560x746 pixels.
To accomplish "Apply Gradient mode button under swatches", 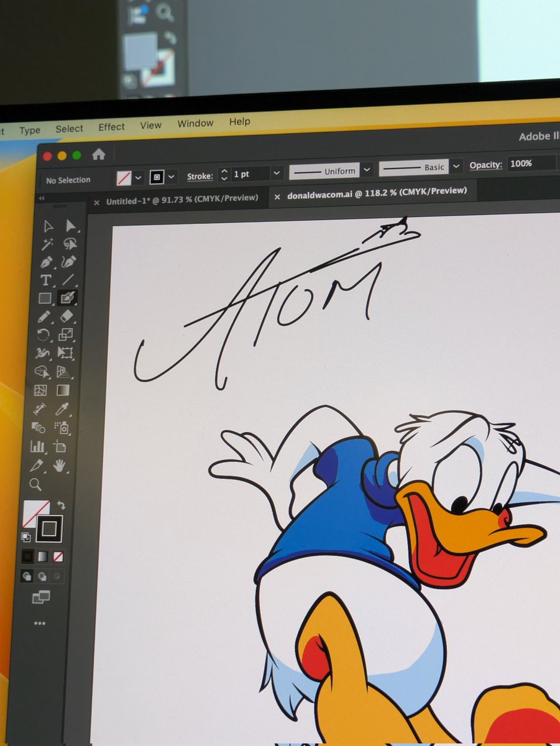I will pyautogui.click(x=43, y=556).
